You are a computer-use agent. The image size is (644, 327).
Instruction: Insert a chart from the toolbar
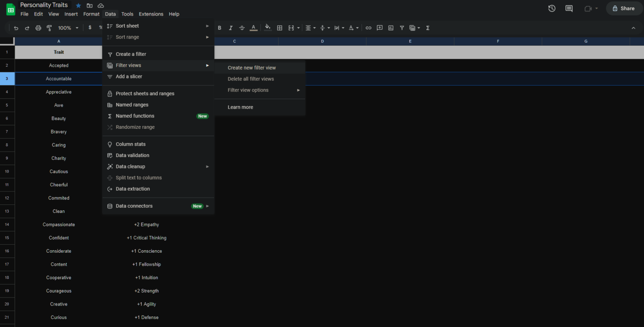391,28
